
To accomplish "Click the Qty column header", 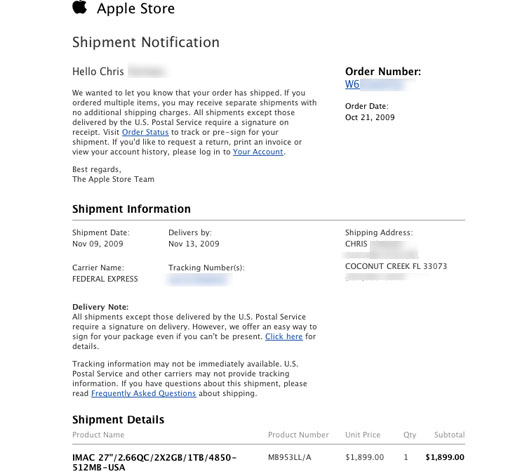I will [x=410, y=435].
